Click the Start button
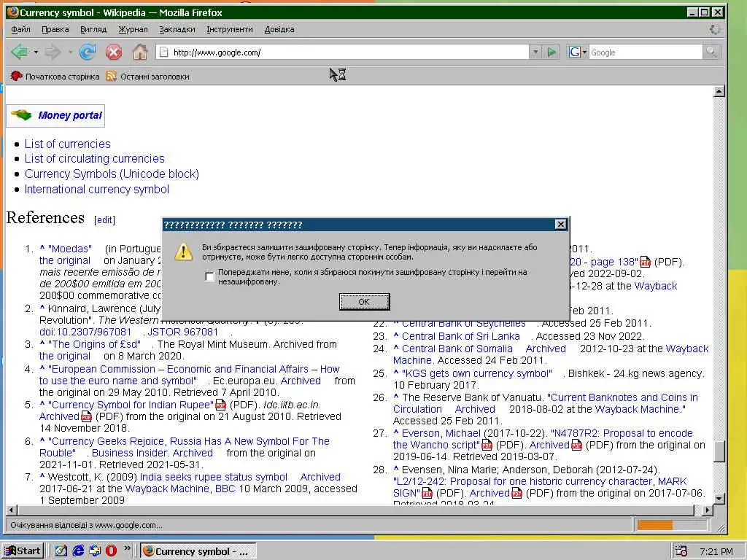747x560 pixels. point(23,551)
